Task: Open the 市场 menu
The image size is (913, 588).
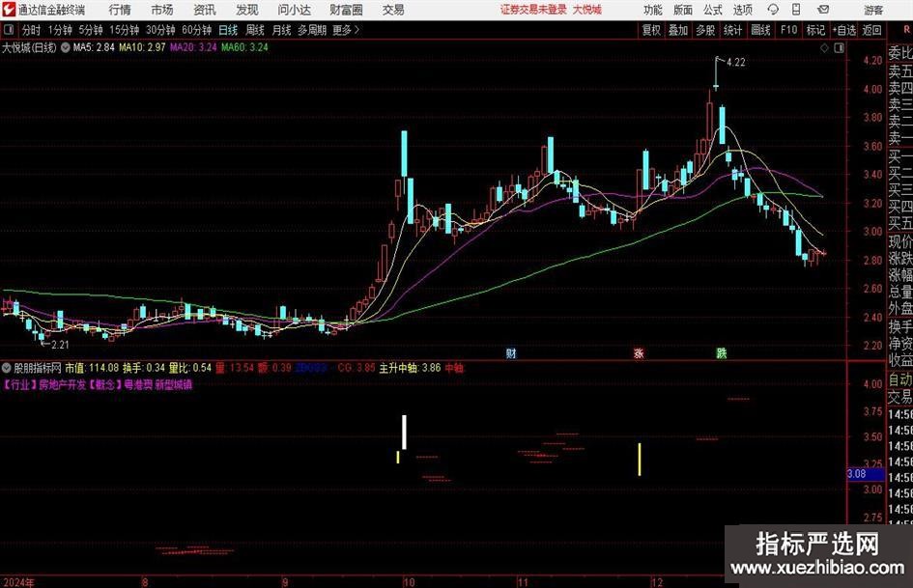Action: pyautogui.click(x=162, y=10)
